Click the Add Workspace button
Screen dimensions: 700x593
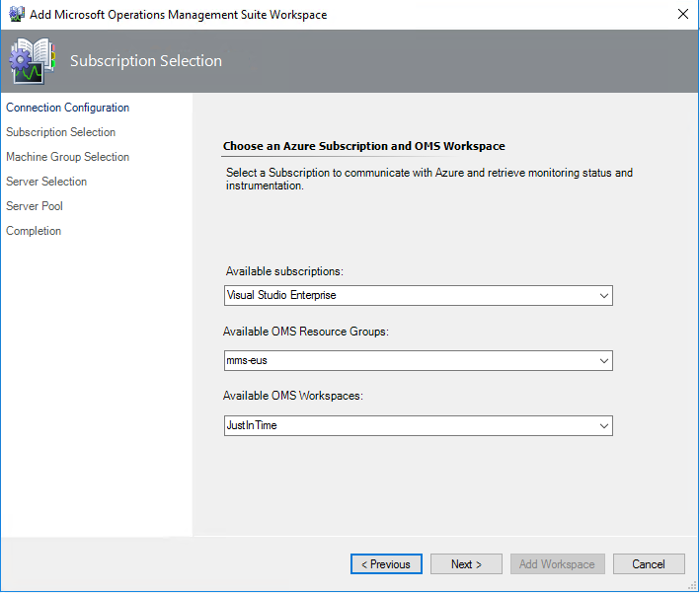(557, 564)
